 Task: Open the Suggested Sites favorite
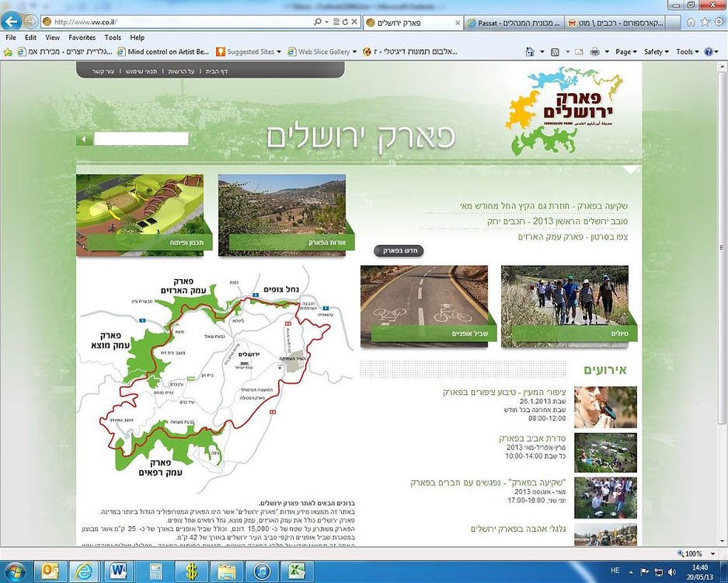pos(249,52)
